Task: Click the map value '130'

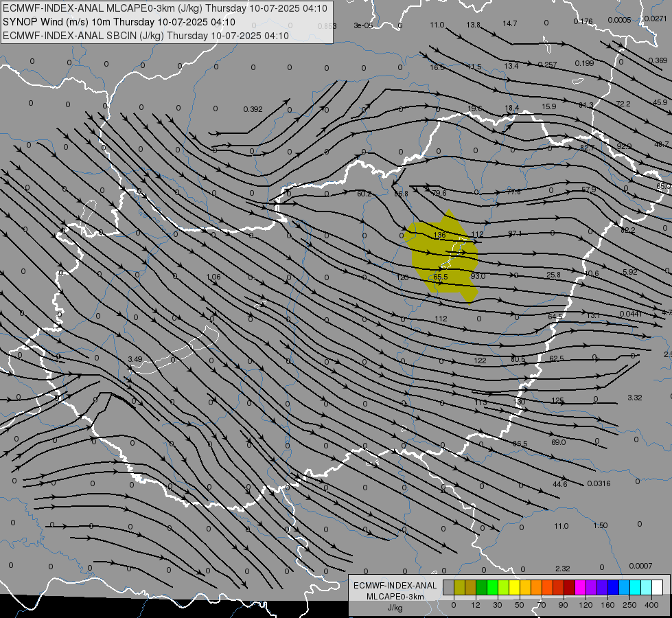Action: [519, 402]
